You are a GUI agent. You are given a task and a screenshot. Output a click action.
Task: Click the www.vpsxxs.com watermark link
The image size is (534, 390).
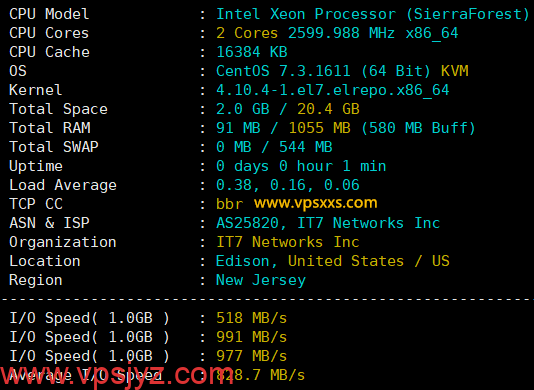click(316, 203)
